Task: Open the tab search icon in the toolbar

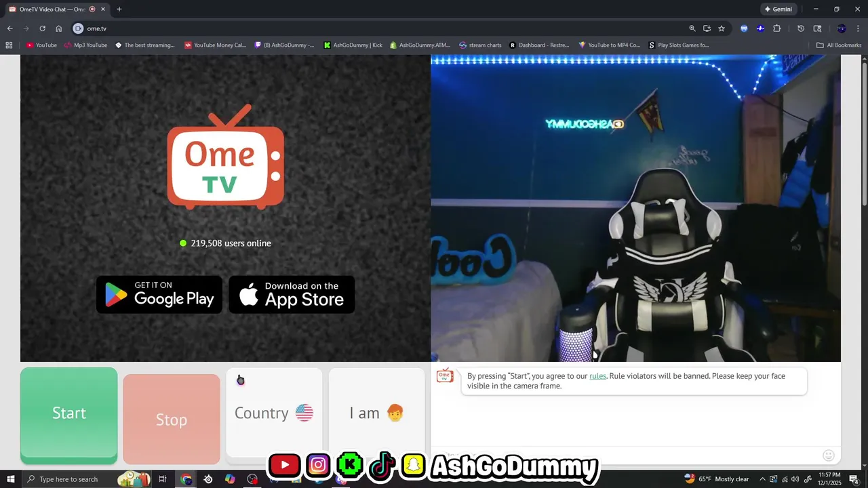Action: click(x=817, y=28)
